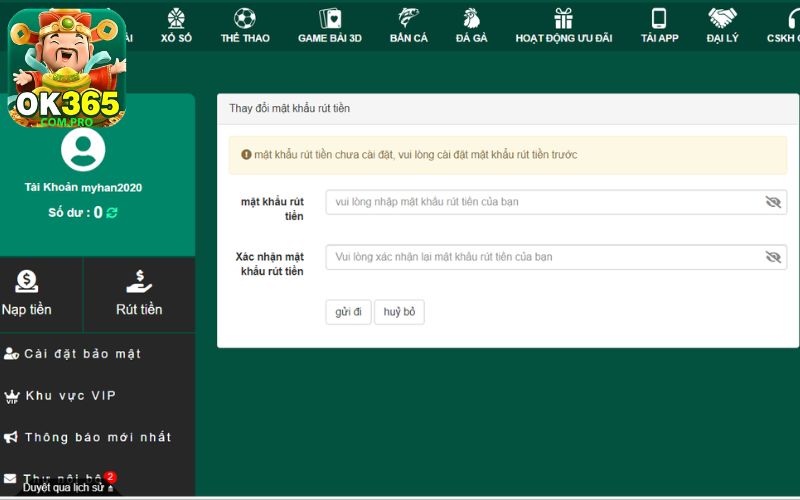Show withdrawal password with eye icon

[x=772, y=202]
